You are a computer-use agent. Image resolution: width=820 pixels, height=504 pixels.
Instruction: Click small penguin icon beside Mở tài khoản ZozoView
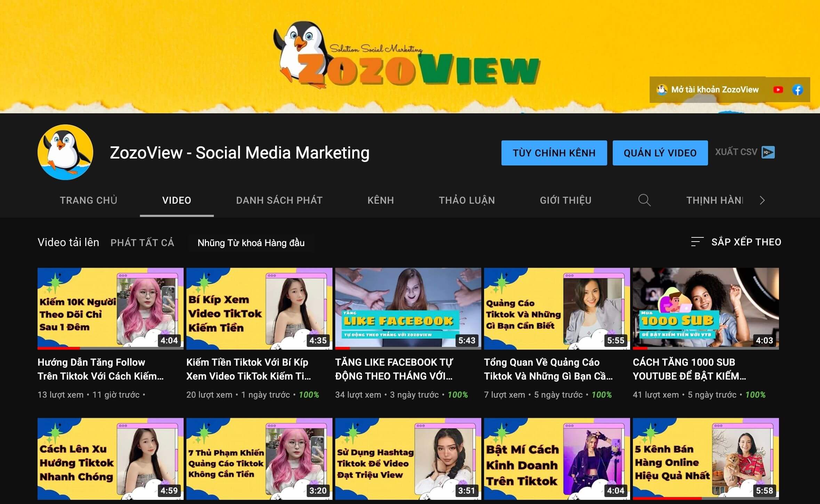661,90
